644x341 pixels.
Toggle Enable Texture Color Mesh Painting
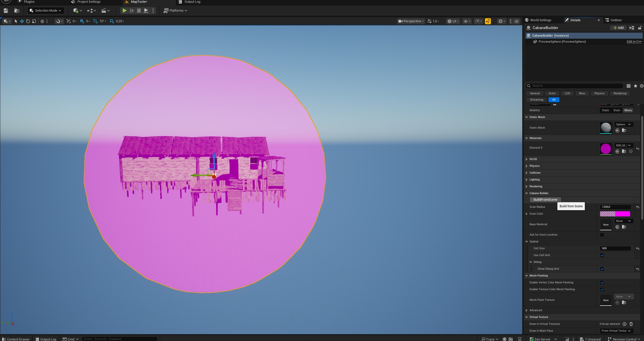coord(602,290)
